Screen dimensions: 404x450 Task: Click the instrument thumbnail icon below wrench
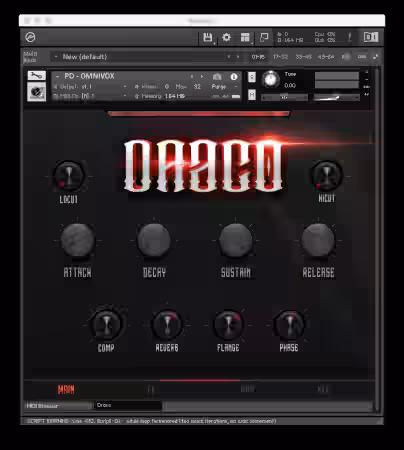[36, 92]
